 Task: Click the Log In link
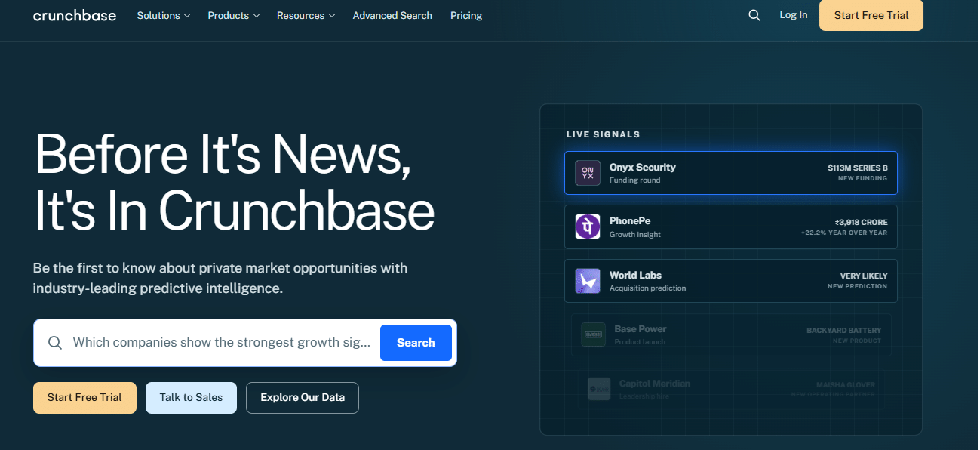794,15
